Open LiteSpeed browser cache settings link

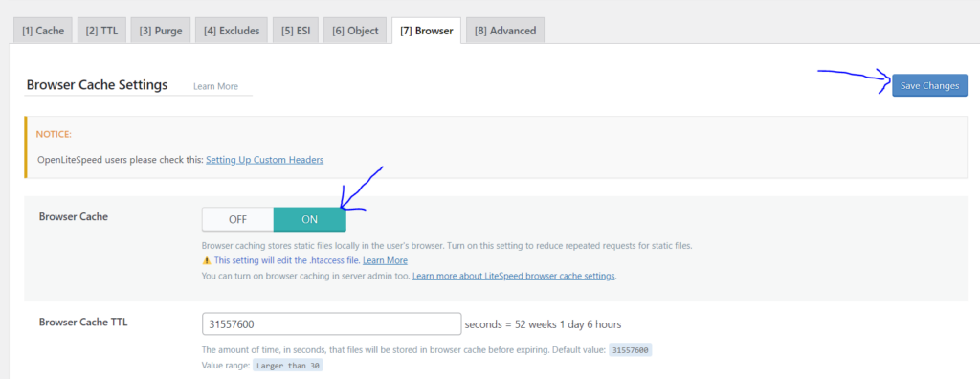(514, 276)
